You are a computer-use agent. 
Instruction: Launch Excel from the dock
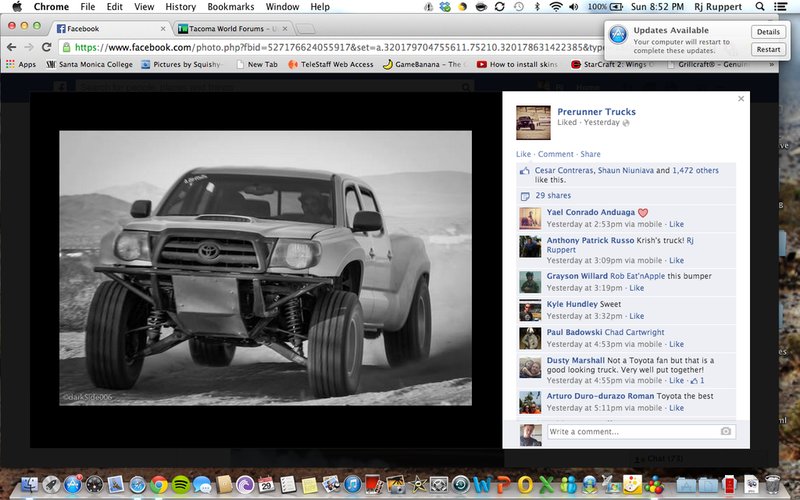[x=546, y=484]
